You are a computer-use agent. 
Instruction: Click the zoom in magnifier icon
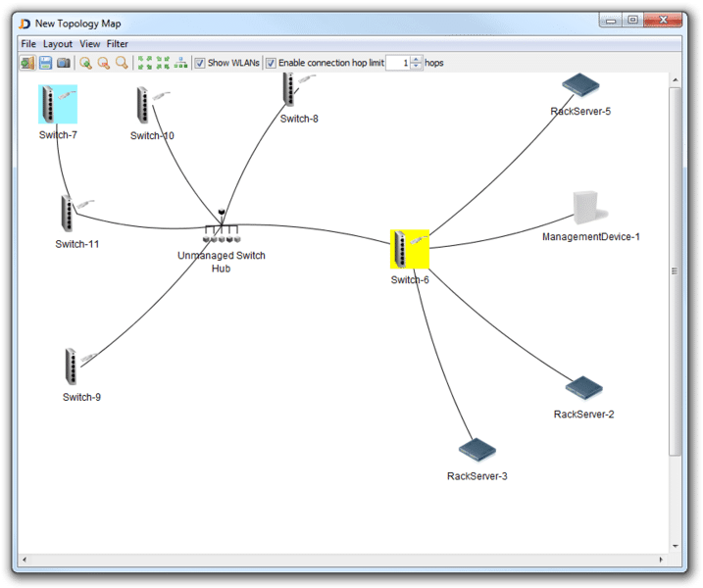pyautogui.click(x=85, y=63)
